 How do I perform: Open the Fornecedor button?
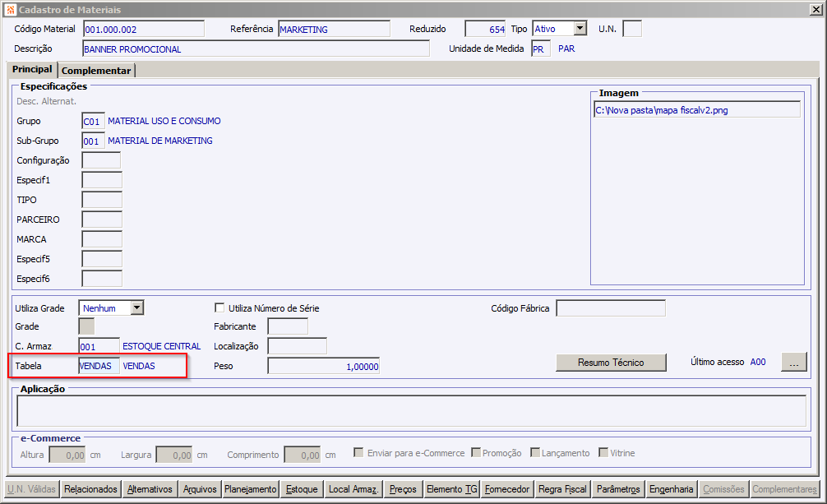click(x=507, y=489)
